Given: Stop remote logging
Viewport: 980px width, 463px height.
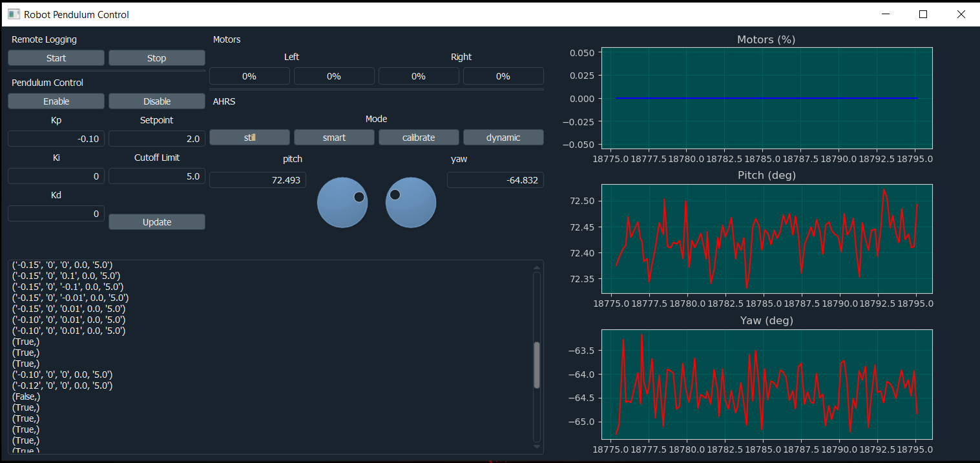Looking at the screenshot, I should click(x=157, y=58).
